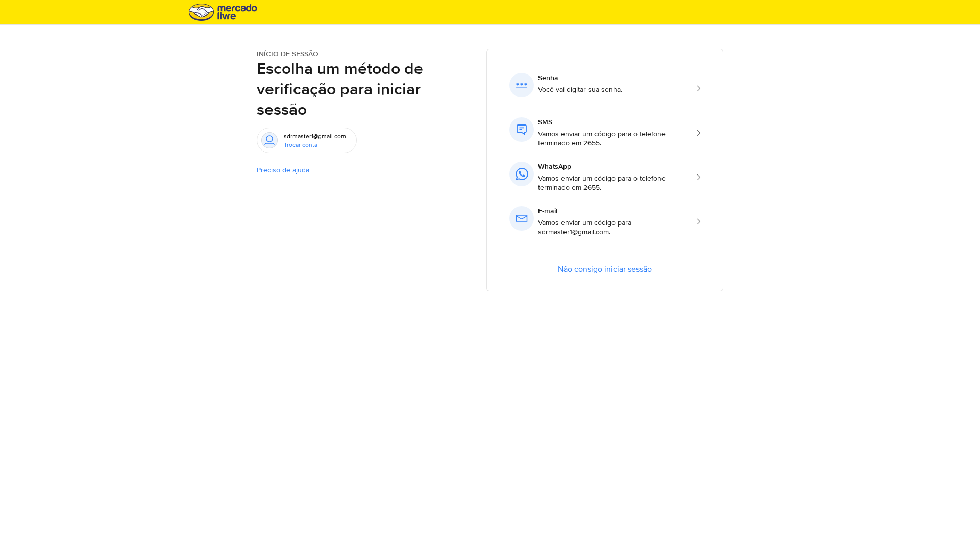Open Trocar conta link
This screenshot has width=980, height=551.
tap(301, 145)
